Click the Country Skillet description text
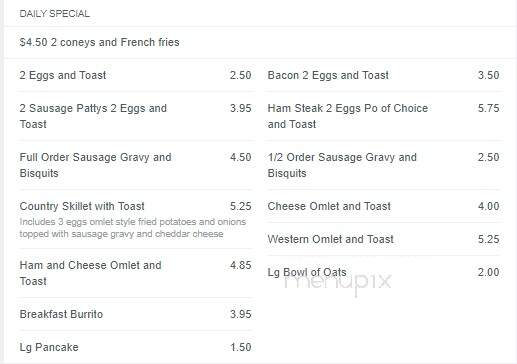The image size is (517, 364). (133, 228)
